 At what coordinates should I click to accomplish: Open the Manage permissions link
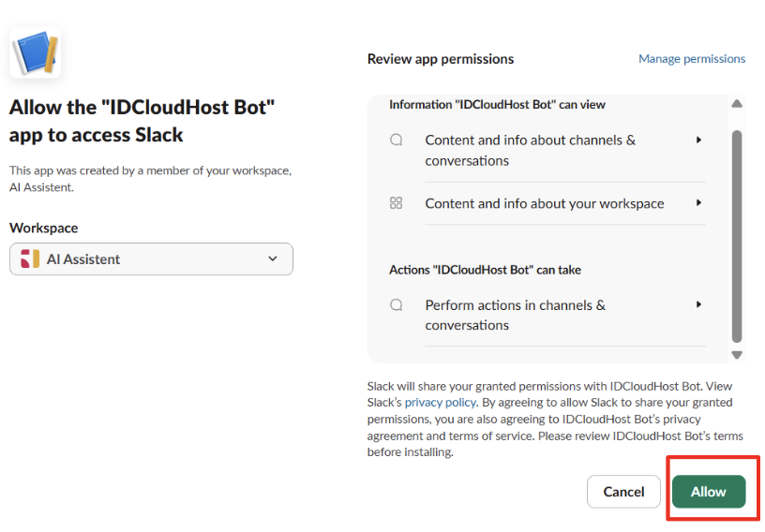coord(692,58)
